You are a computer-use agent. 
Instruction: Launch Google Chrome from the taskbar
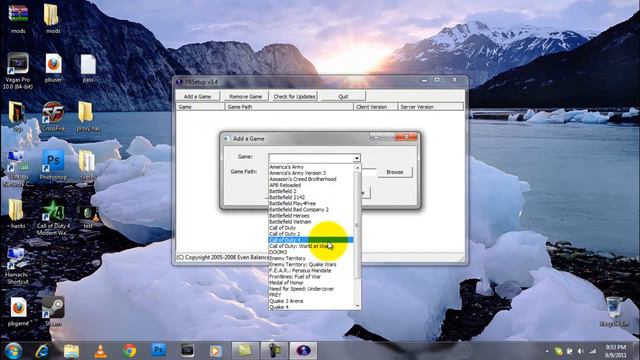130,351
